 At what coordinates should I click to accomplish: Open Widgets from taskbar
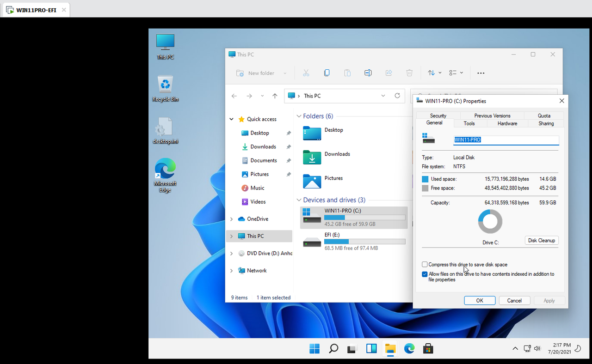[371, 349]
